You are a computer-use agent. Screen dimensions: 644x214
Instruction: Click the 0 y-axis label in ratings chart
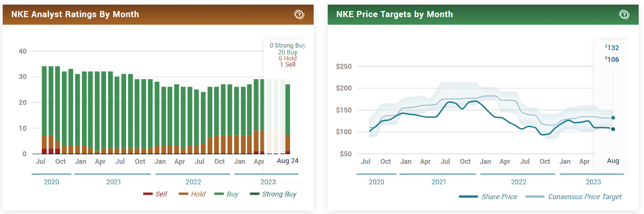[25, 154]
